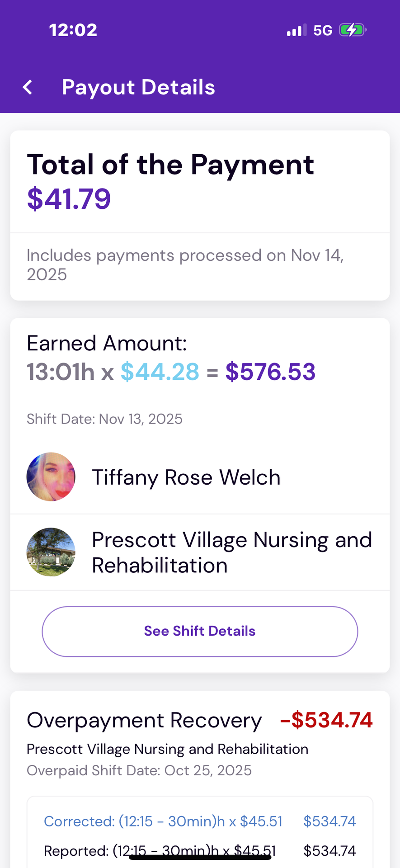Image resolution: width=400 pixels, height=868 pixels.
Task: Tap the battery charging icon
Action: 352,30
